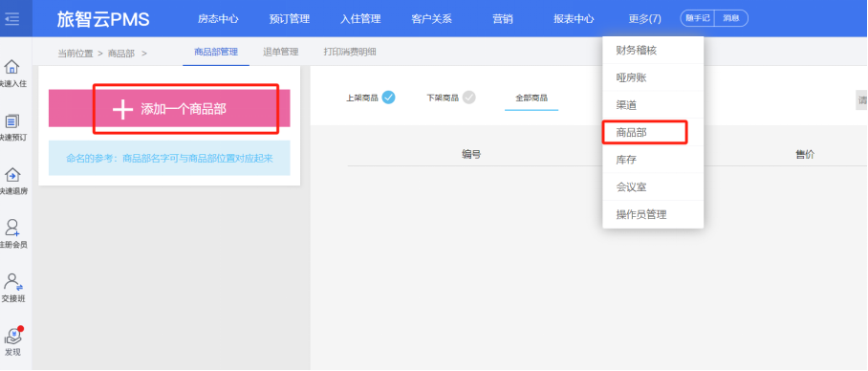Select 哑房账 from the dropdown
This screenshot has height=371, width=868.
[653, 77]
